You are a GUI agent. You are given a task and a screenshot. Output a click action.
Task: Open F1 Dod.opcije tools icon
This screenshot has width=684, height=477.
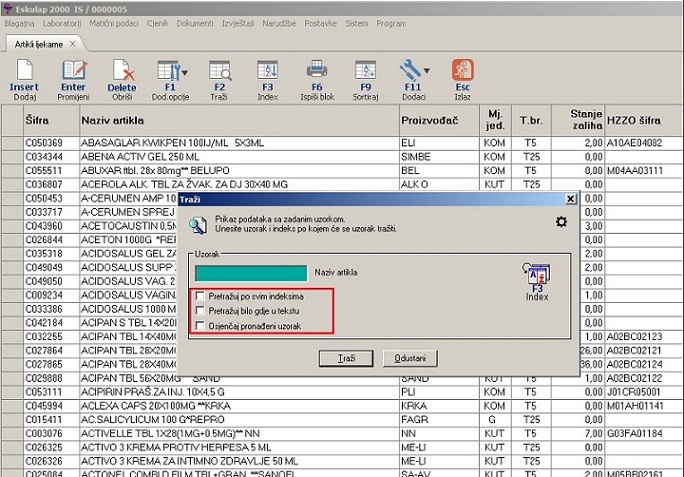point(169,71)
